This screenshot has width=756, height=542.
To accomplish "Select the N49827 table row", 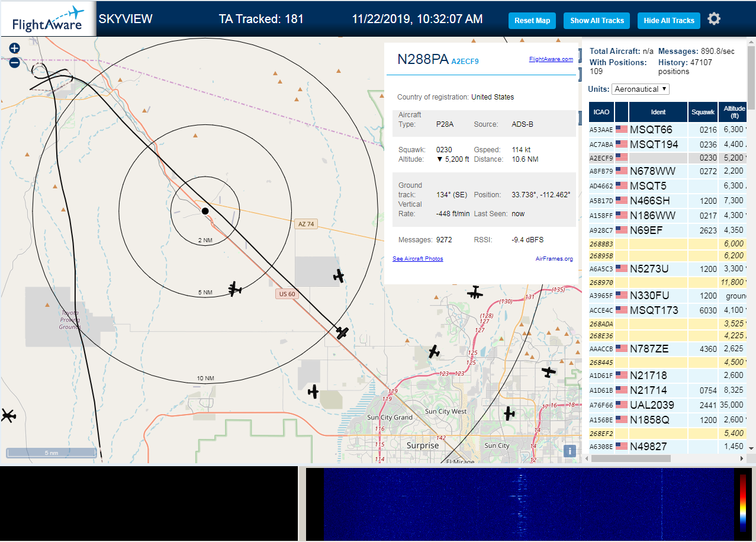I will [668, 446].
